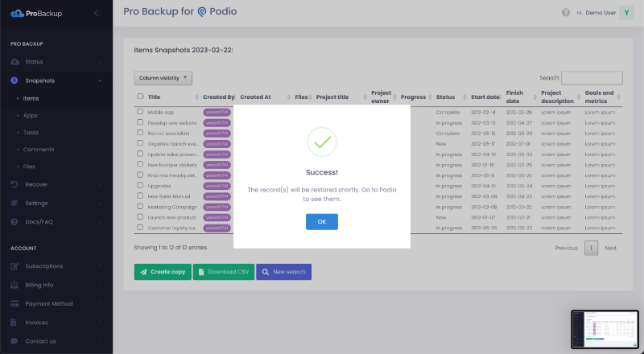Toggle the select-all checkbox in table header
Screen dimensions: 644x354
point(140,97)
